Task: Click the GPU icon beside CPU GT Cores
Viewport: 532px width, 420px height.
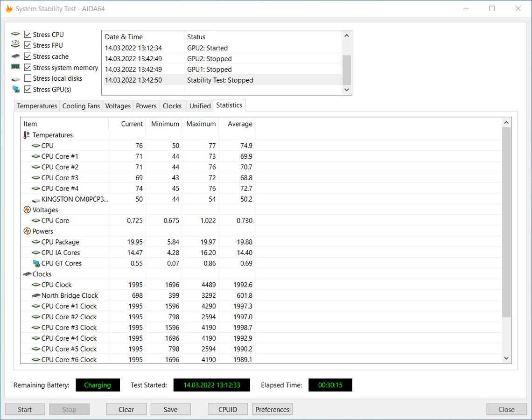Action: 36,263
